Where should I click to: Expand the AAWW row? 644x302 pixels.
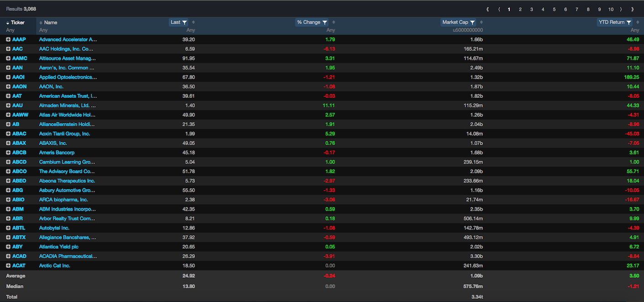click(8, 115)
